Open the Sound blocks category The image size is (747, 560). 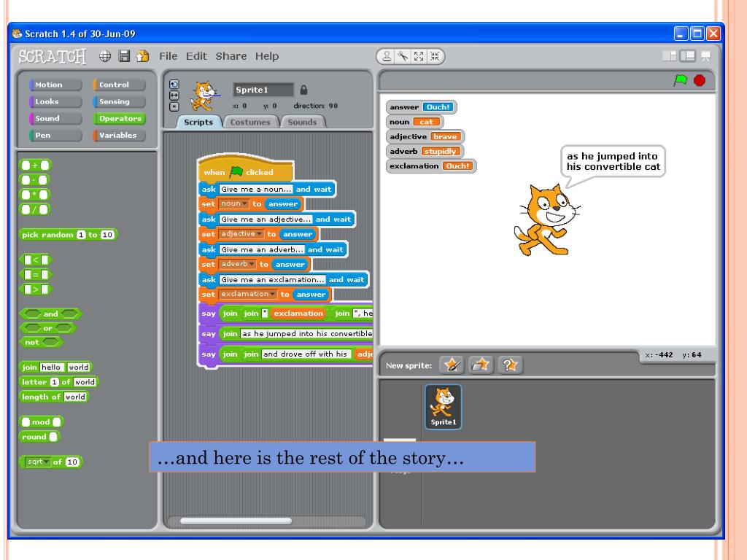[x=55, y=119]
